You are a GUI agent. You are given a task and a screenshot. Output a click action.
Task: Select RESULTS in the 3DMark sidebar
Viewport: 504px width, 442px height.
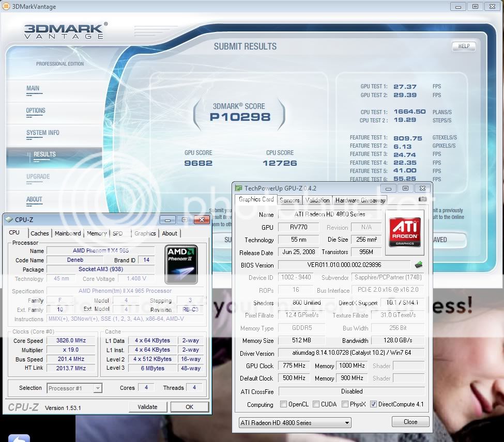click(x=44, y=154)
